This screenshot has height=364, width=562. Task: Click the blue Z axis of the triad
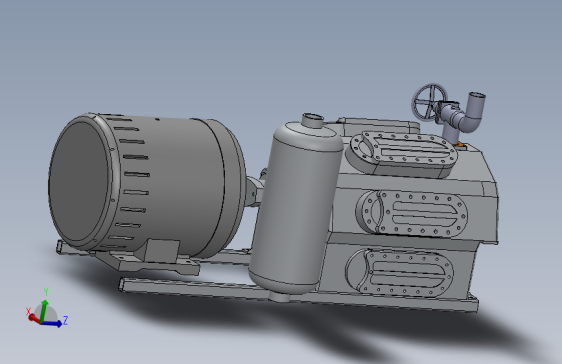[x=52, y=324]
